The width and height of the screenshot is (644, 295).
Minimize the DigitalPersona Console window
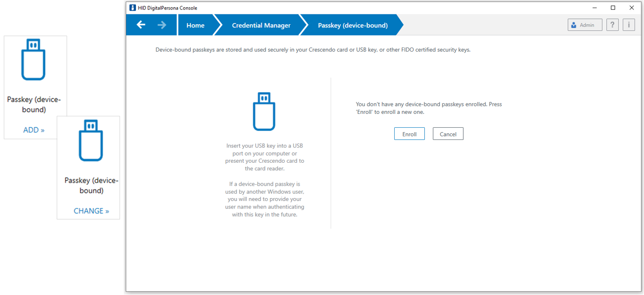click(x=595, y=8)
